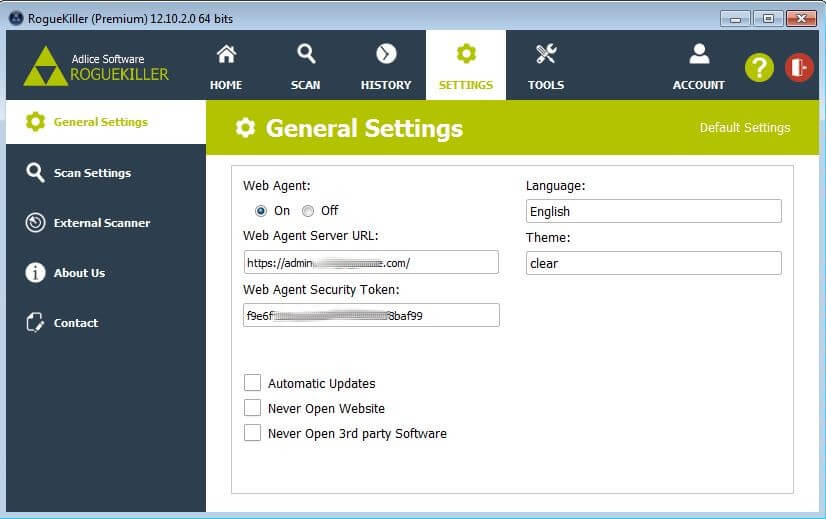
Task: Open the History arrow icon
Action: pos(386,55)
